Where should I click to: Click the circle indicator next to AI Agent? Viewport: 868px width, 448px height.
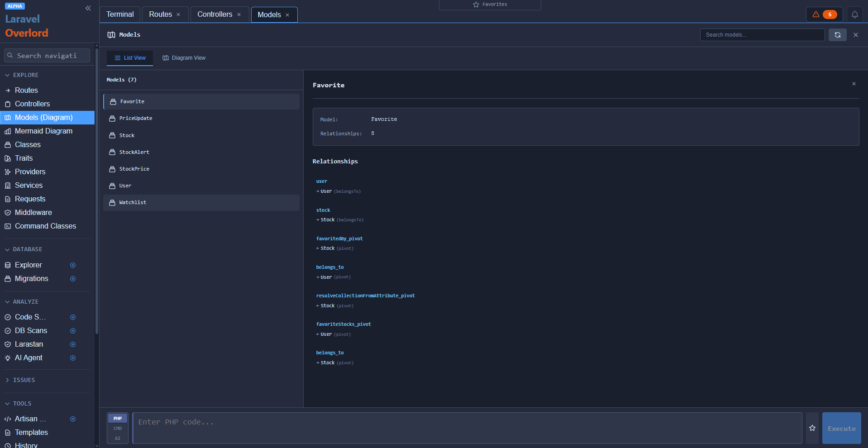73,358
